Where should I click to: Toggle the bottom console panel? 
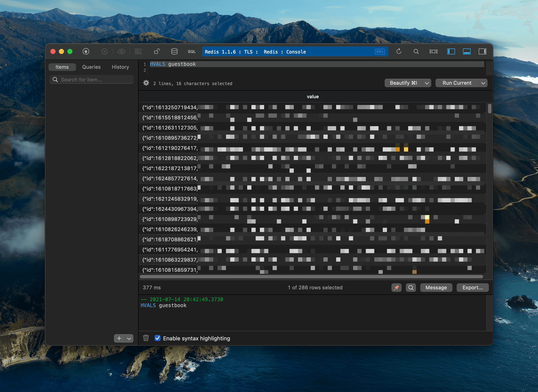467,51
